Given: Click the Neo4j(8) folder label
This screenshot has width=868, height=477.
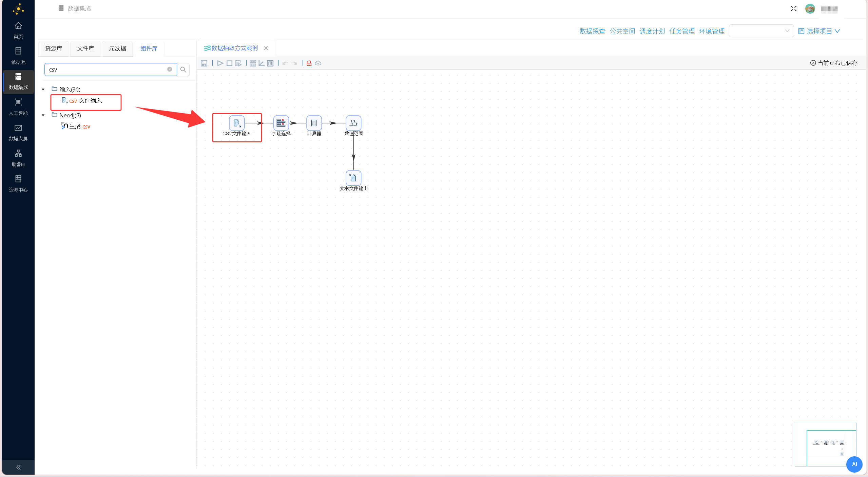Looking at the screenshot, I should (x=70, y=115).
